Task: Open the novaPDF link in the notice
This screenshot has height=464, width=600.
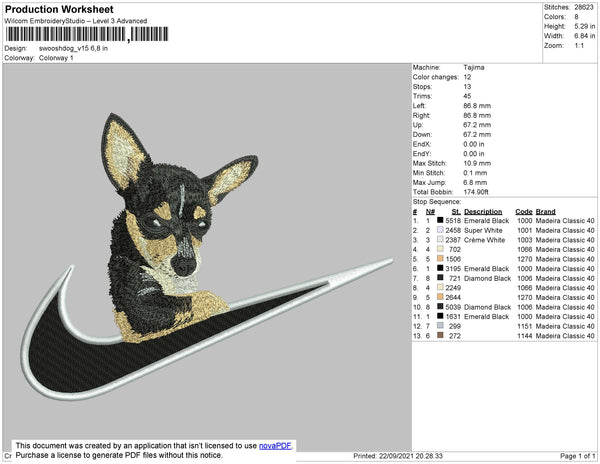Action: pos(275,446)
